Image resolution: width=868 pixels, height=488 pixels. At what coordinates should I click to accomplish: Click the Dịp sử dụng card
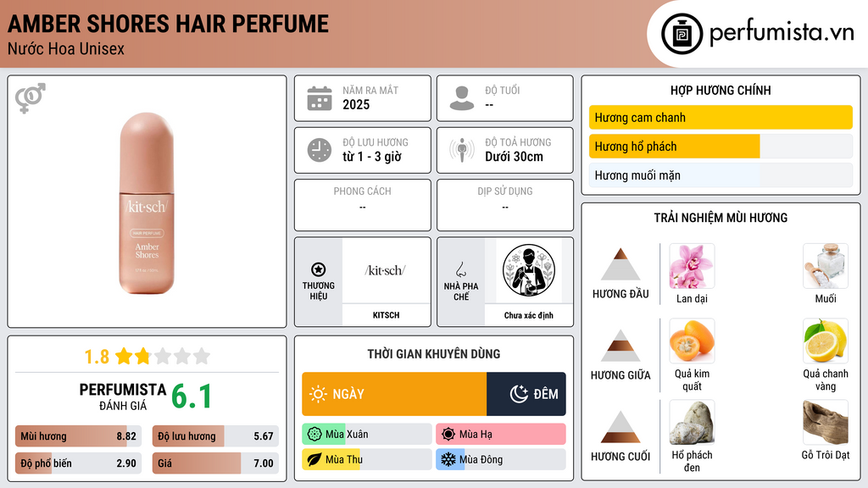(x=505, y=205)
